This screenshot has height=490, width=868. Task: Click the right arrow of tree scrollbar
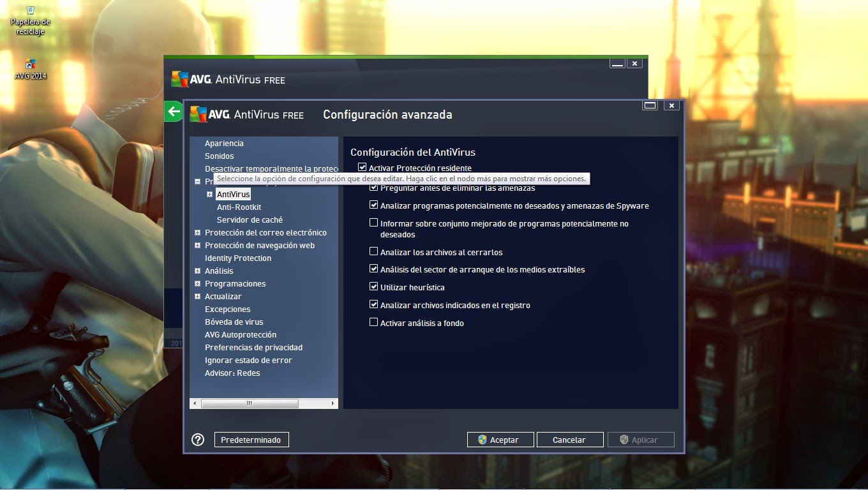333,403
